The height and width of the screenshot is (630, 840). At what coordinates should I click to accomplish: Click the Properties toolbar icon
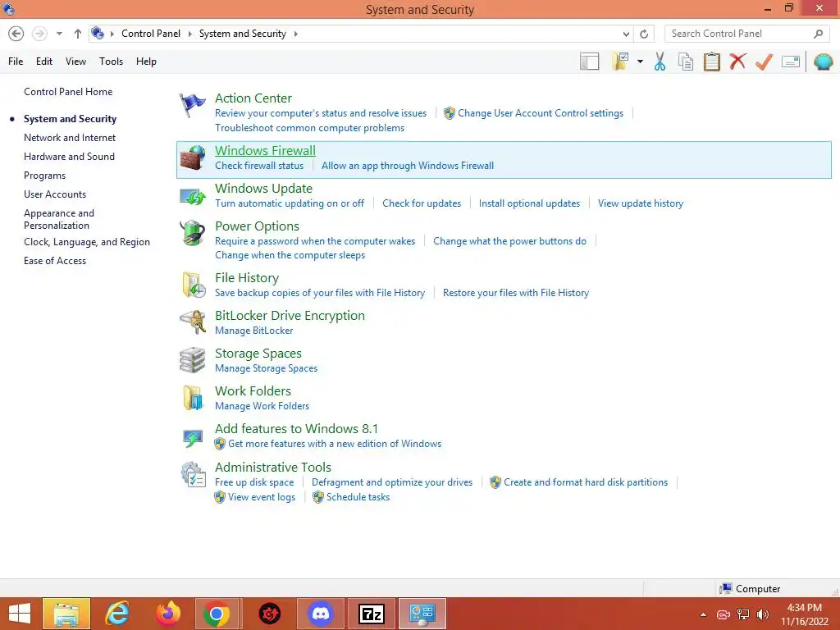[x=791, y=62]
